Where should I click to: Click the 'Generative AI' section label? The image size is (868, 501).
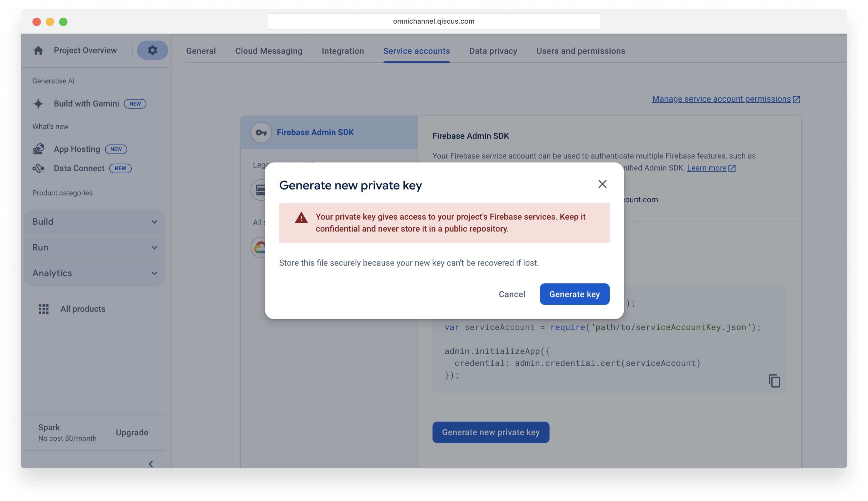click(53, 81)
